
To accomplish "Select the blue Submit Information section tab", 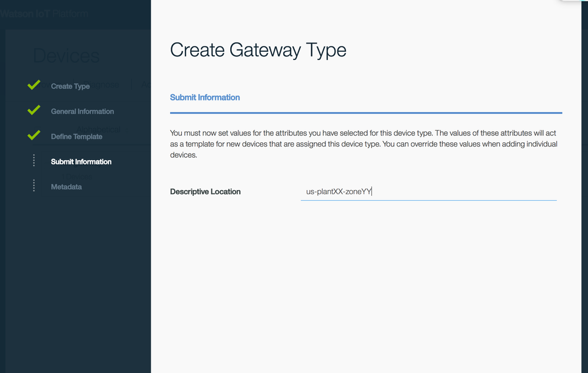I will coord(205,97).
